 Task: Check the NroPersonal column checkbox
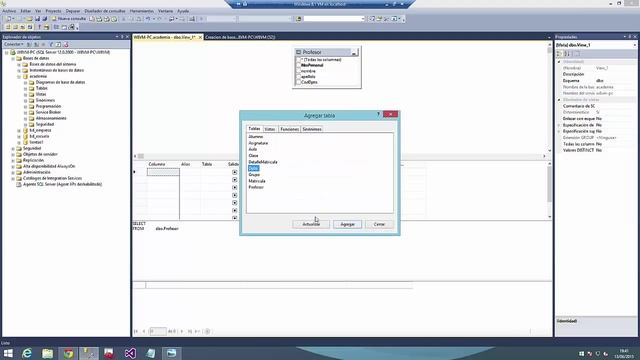[298, 65]
